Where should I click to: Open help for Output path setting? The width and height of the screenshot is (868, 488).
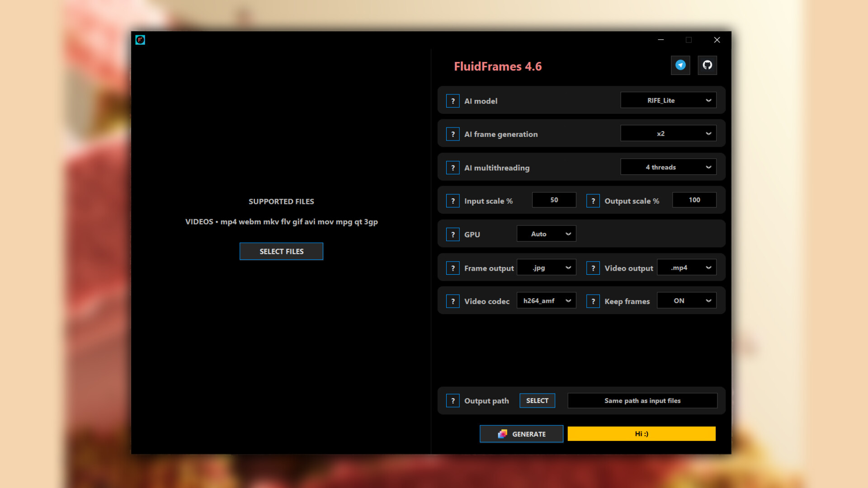(453, 400)
